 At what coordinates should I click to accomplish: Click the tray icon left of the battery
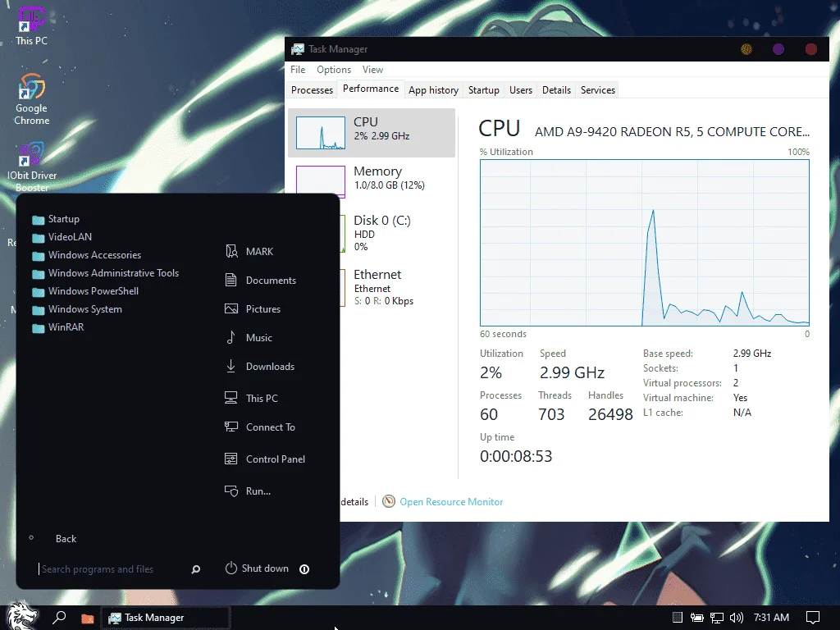click(677, 618)
